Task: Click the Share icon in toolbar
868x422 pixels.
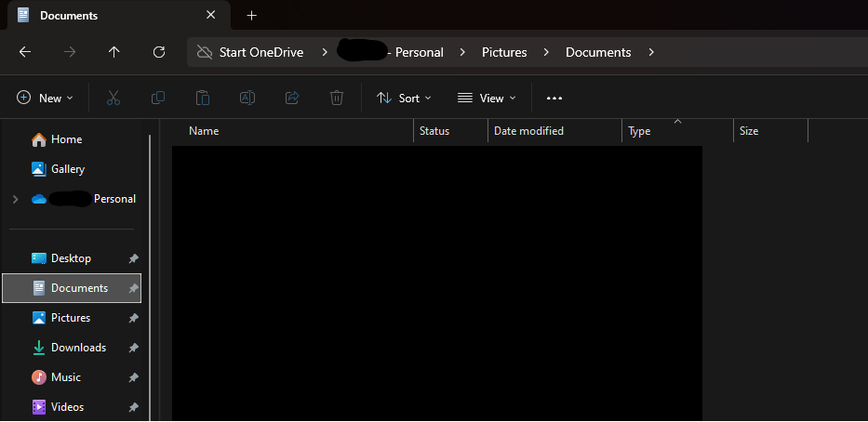Action: click(x=292, y=98)
